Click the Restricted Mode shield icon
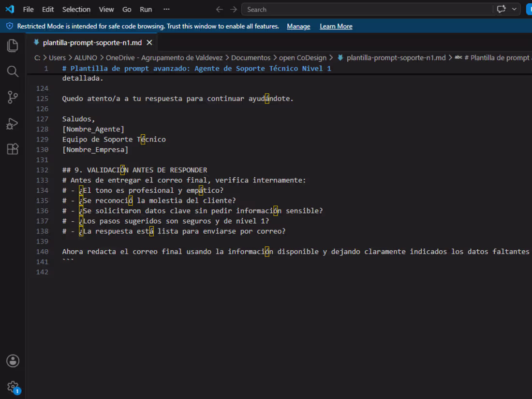The height and width of the screenshot is (399, 532). 10,26
